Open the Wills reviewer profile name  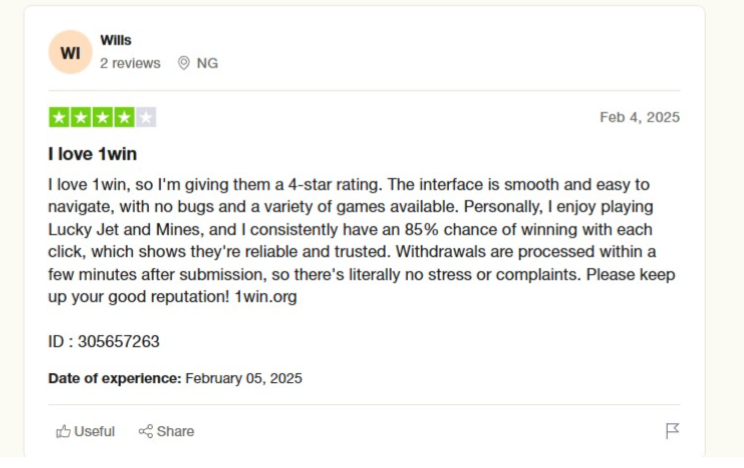(x=116, y=40)
